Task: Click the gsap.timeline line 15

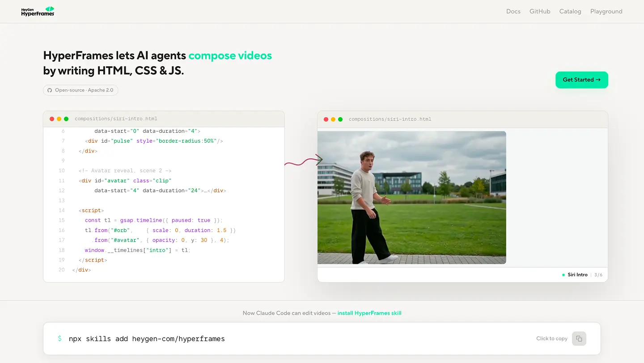Action: pos(153,220)
